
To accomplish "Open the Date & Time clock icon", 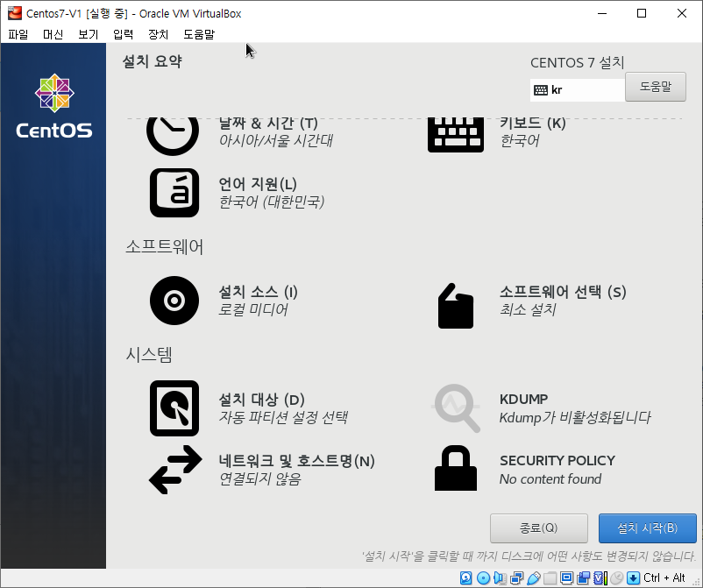I will pos(173,136).
